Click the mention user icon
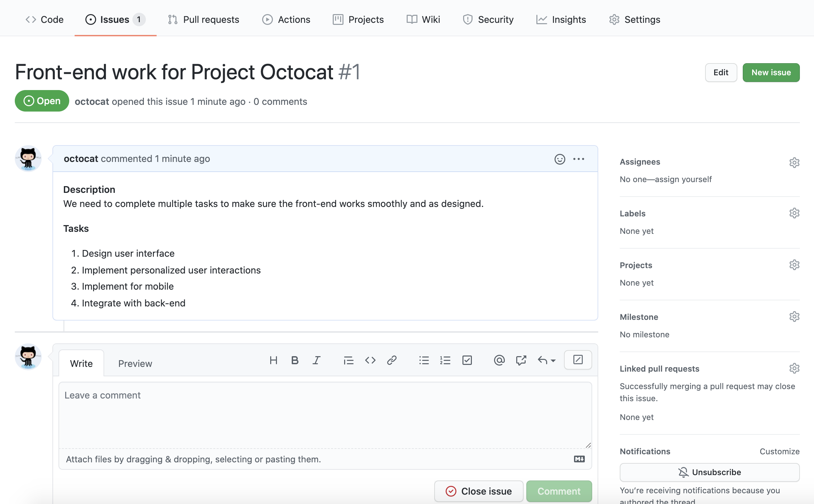Viewport: 814px width, 504px height. (498, 360)
